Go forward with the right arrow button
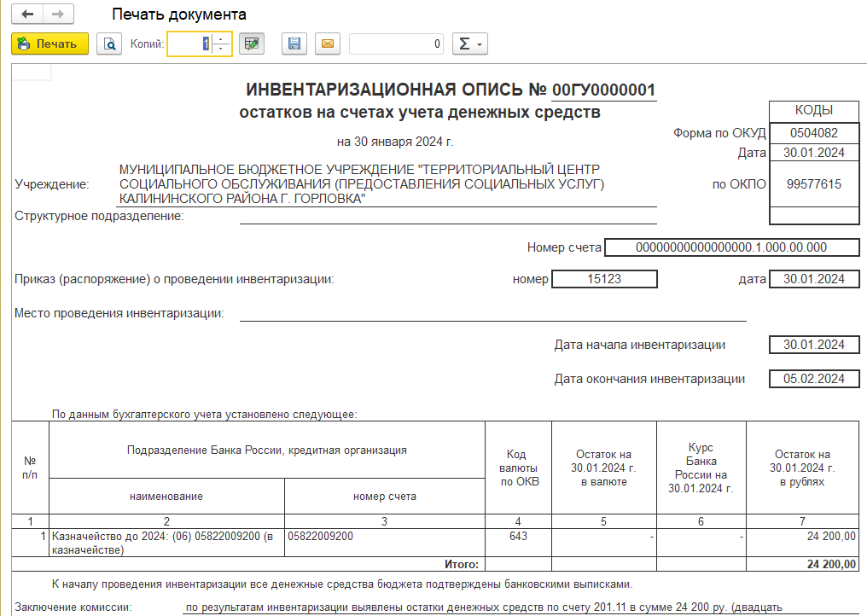Viewport: 867px width, 616px height. (x=58, y=14)
